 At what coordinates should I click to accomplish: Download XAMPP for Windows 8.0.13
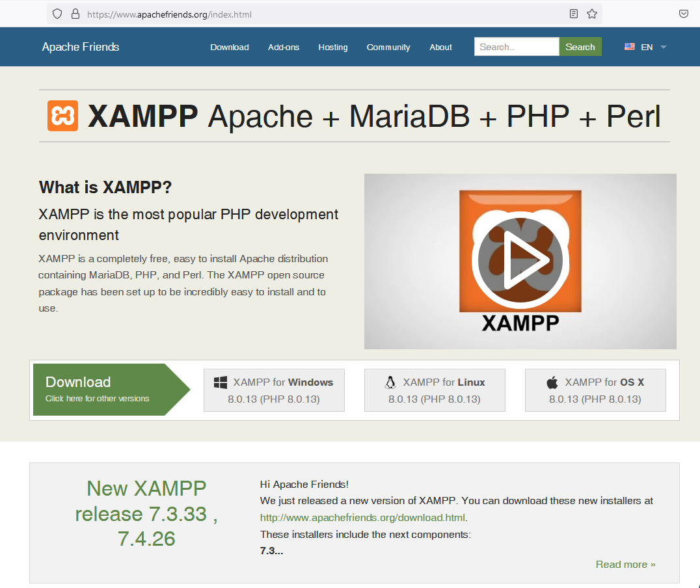[274, 390]
